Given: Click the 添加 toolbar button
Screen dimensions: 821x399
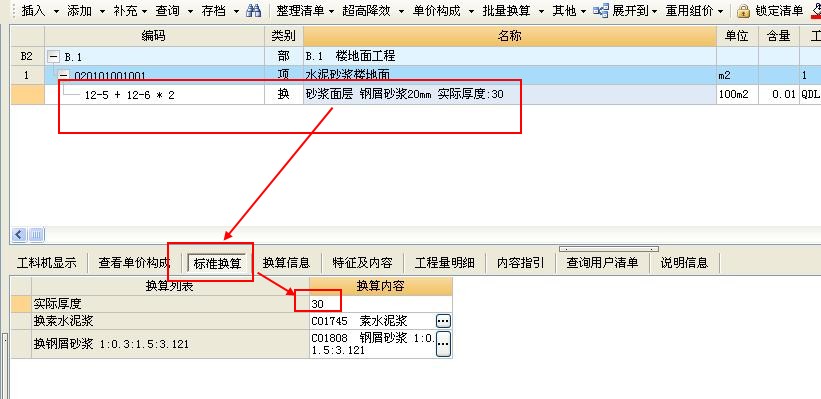Looking at the screenshot, I should [x=80, y=10].
